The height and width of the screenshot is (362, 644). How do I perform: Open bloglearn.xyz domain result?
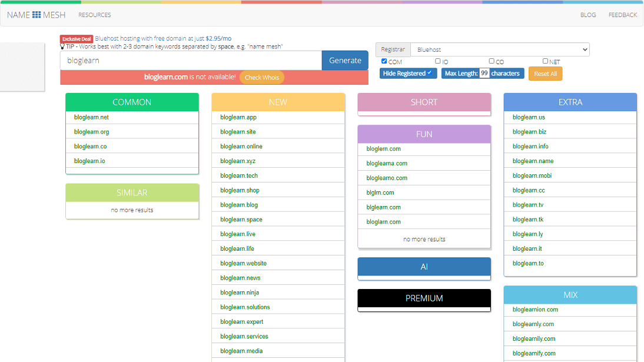tap(238, 161)
